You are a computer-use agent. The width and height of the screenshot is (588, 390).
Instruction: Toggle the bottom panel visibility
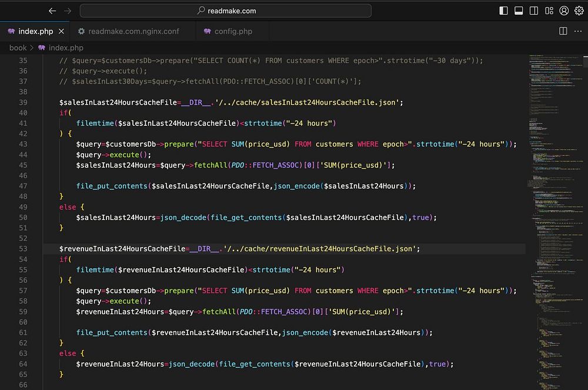(519, 11)
